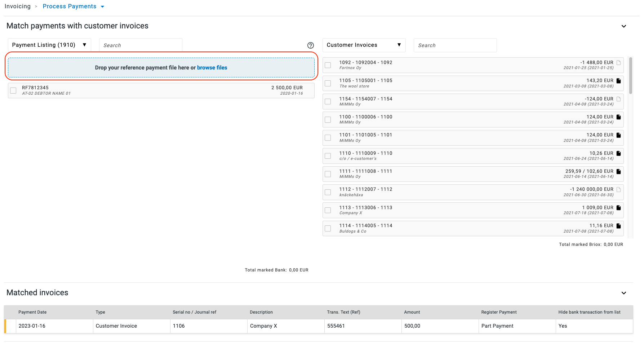Open the Payment Listing (1910) dropdown

coord(49,45)
